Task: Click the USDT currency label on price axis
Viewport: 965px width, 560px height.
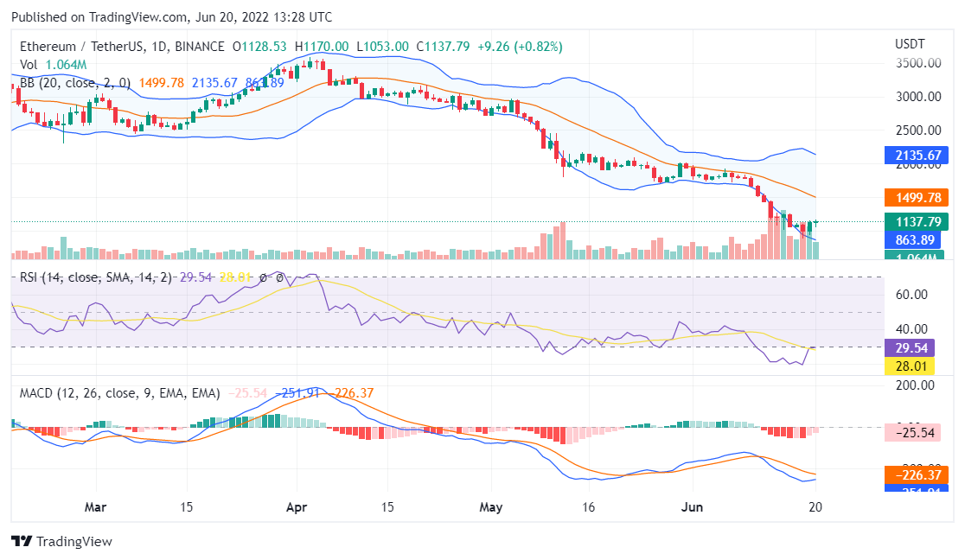Action: click(x=909, y=43)
